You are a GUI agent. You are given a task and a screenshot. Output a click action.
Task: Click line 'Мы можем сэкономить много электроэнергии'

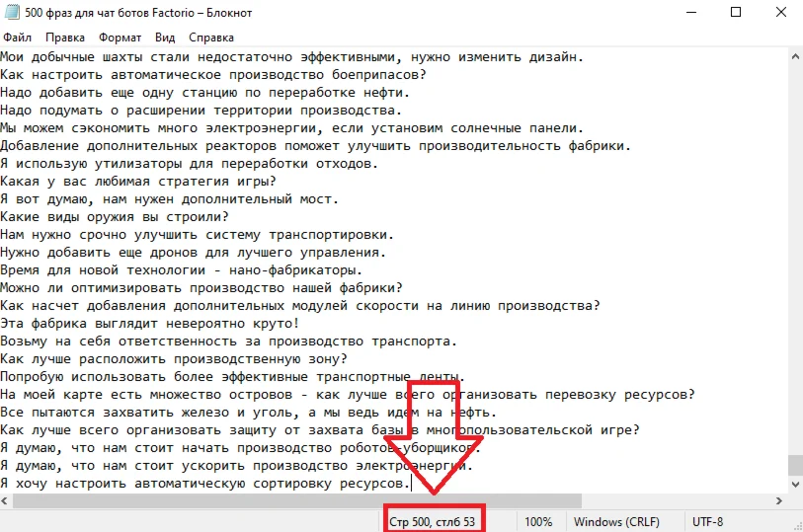292,128
